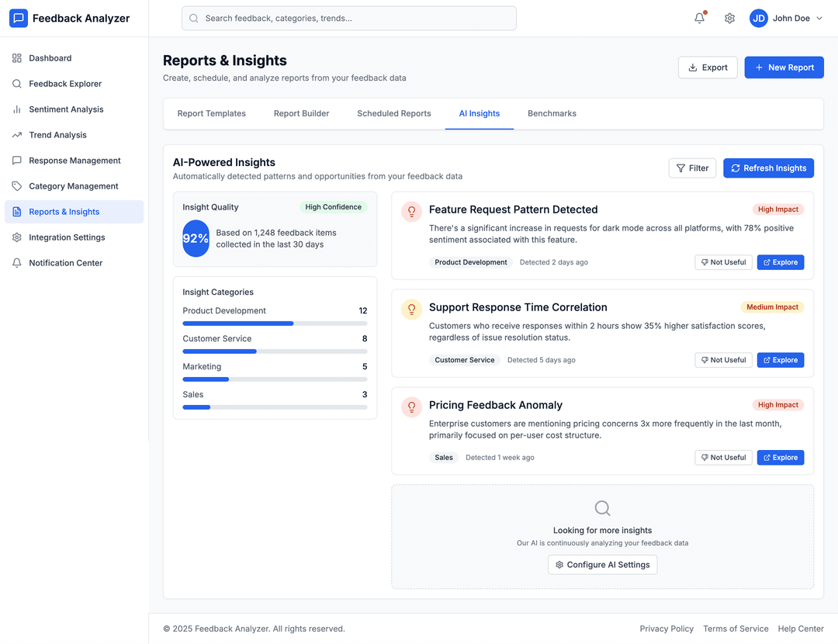Open the Benchmarks tab
This screenshot has height=644, width=838.
click(x=552, y=113)
